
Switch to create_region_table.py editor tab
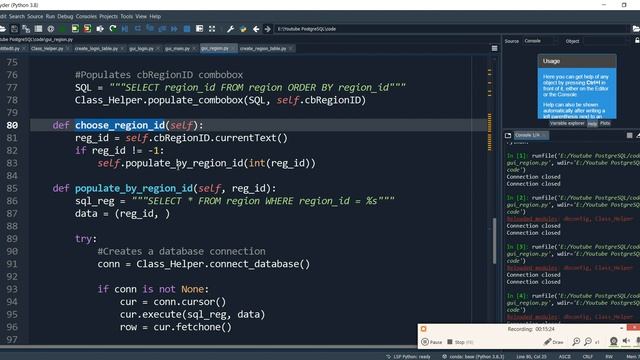[263, 49]
